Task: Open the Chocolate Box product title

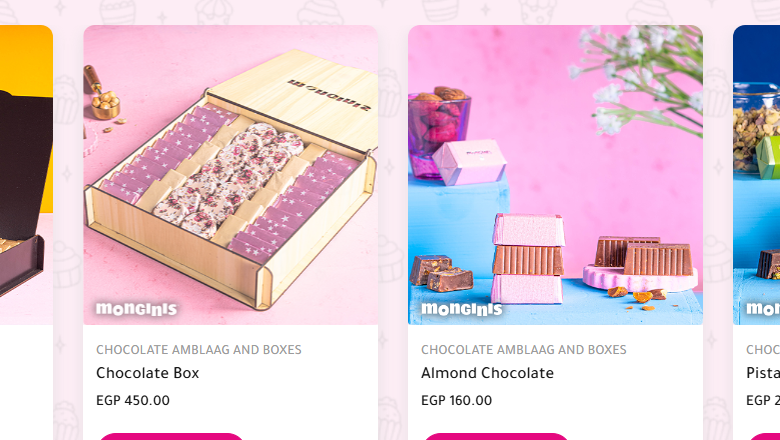Action: coord(148,373)
